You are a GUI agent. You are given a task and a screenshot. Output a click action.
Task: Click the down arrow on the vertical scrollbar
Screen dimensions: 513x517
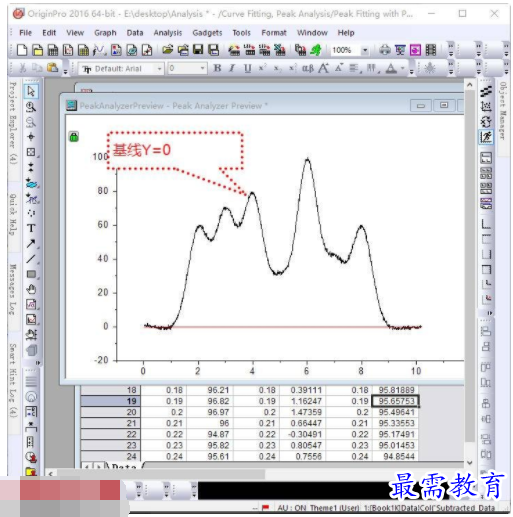[x=470, y=463]
